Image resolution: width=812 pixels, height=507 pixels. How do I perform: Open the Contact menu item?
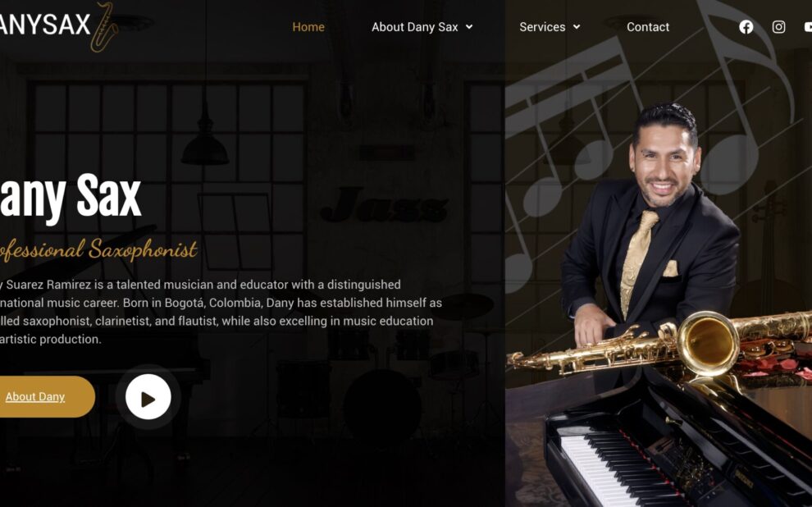pyautogui.click(x=648, y=27)
